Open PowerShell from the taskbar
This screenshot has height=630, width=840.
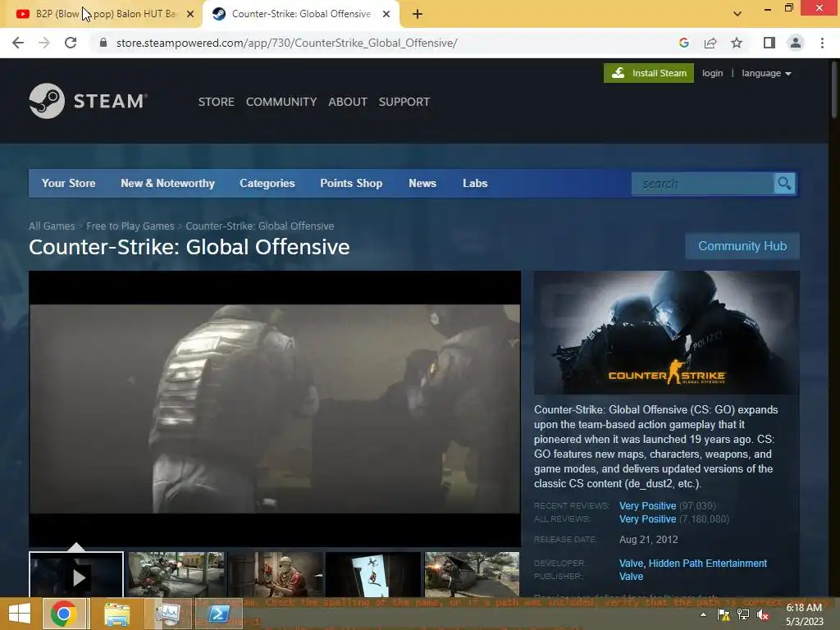tap(218, 614)
